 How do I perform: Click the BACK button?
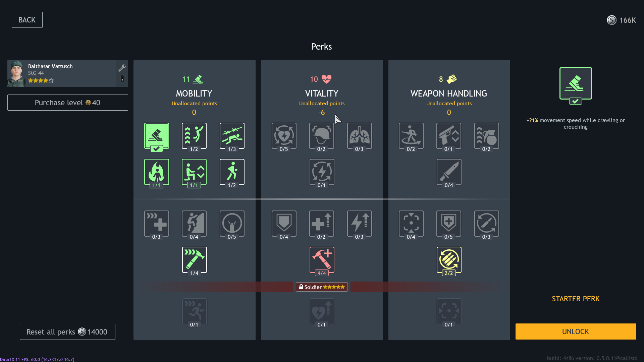[x=27, y=20]
